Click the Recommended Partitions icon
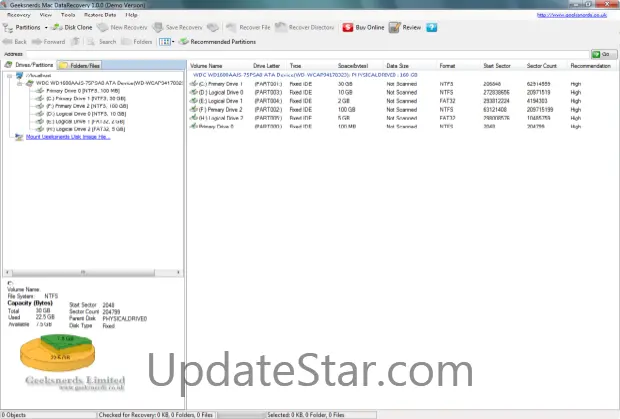Viewport: 620px width, 419px height. coord(183,42)
